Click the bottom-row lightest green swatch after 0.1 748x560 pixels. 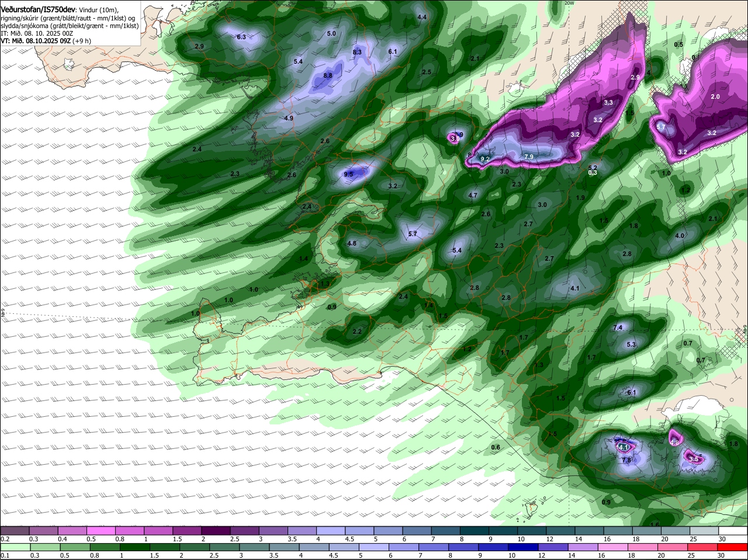15,547
